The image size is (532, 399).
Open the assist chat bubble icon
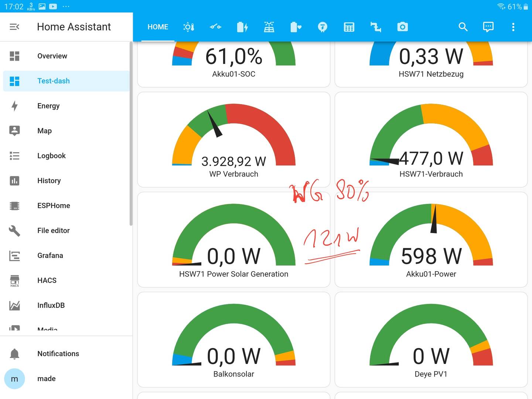488,27
